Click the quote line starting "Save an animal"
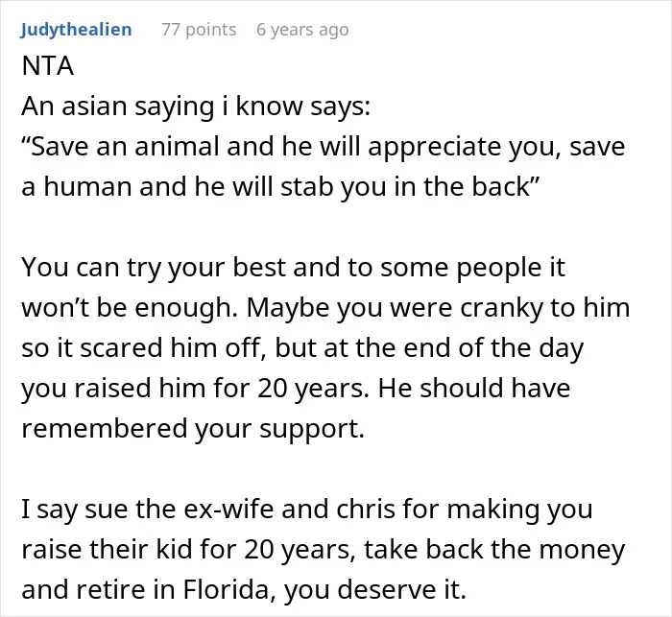This screenshot has height=617, width=672. tap(324, 146)
